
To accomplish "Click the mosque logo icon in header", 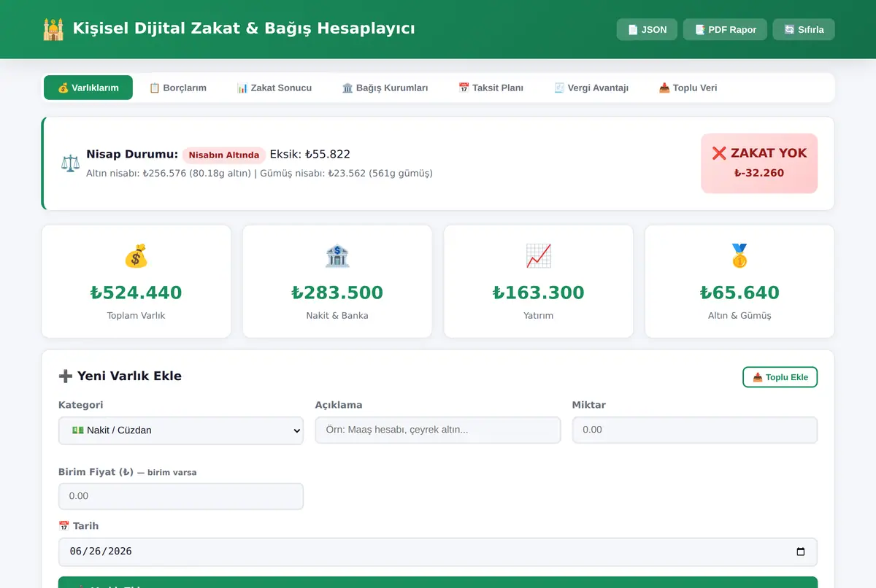I will coord(53,29).
